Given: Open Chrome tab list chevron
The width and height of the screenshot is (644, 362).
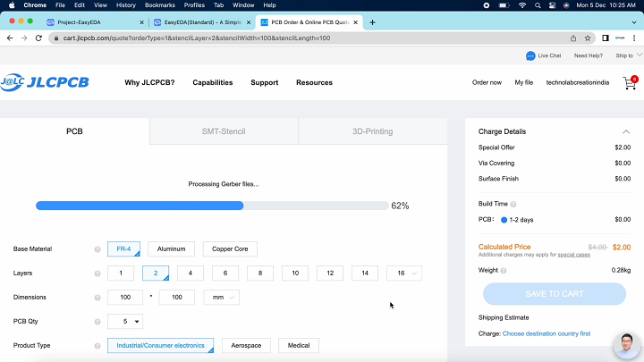Looking at the screenshot, I should 634,22.
